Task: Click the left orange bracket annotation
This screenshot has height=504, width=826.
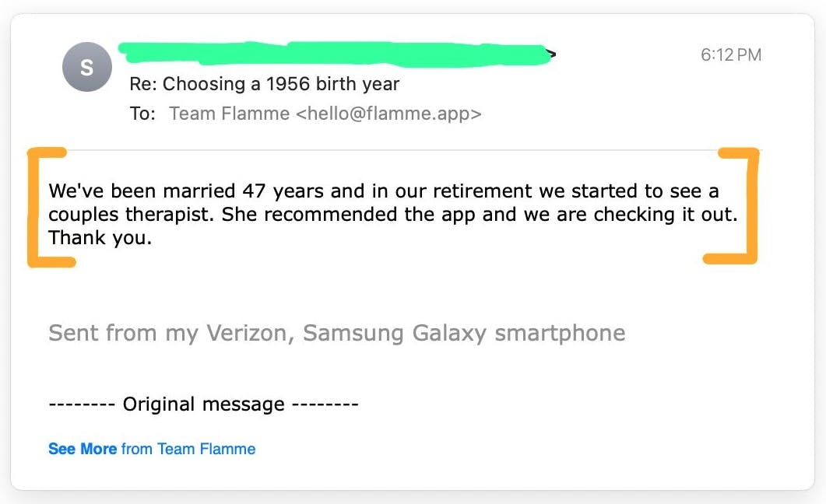Action: [x=34, y=206]
